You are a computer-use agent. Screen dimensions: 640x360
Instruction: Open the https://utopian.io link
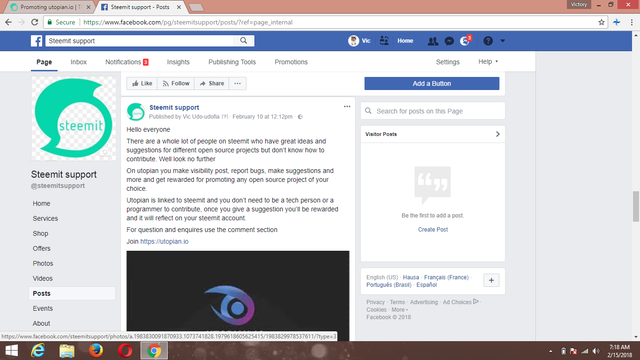[x=164, y=241]
